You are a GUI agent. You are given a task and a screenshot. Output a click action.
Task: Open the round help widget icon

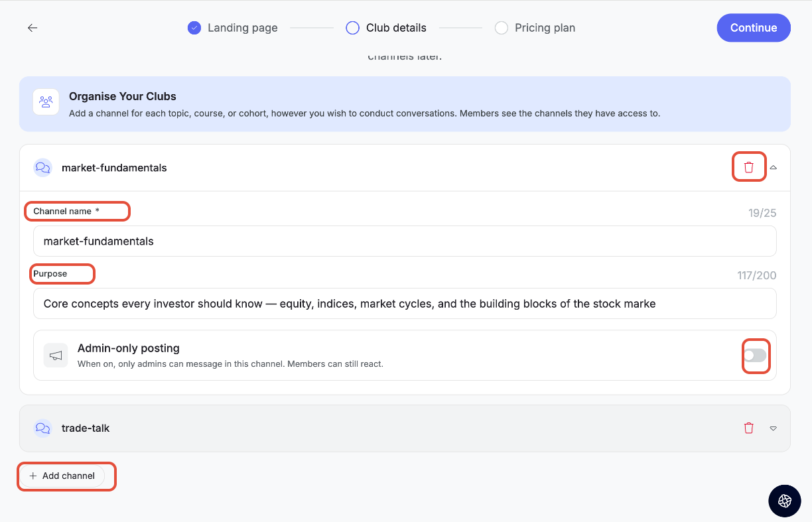785,501
